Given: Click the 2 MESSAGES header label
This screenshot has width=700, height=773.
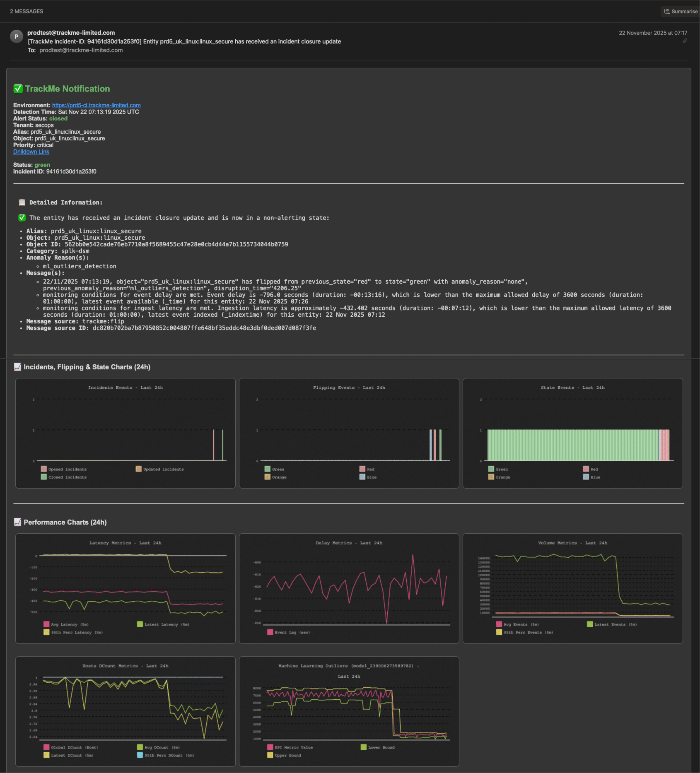Looking at the screenshot, I should (27, 12).
